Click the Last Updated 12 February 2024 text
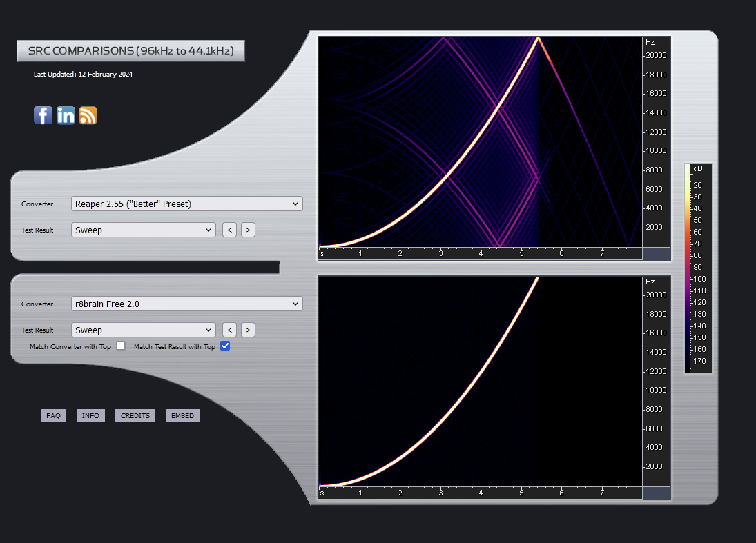 (83, 75)
